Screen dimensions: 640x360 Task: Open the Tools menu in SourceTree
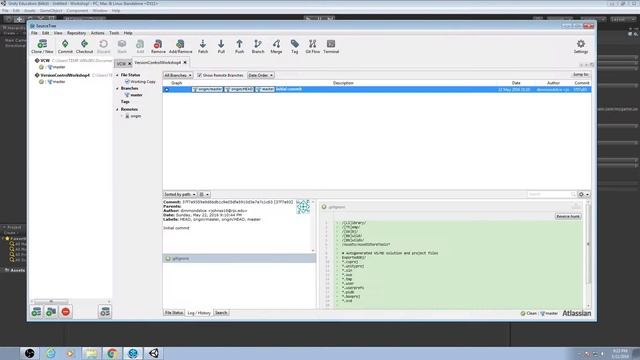click(x=114, y=33)
